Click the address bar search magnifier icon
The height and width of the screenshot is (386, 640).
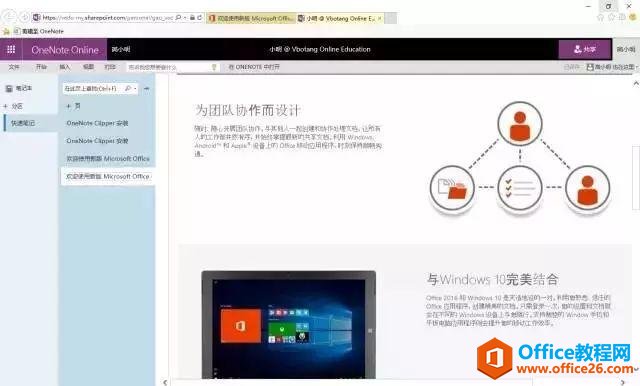coord(178,18)
